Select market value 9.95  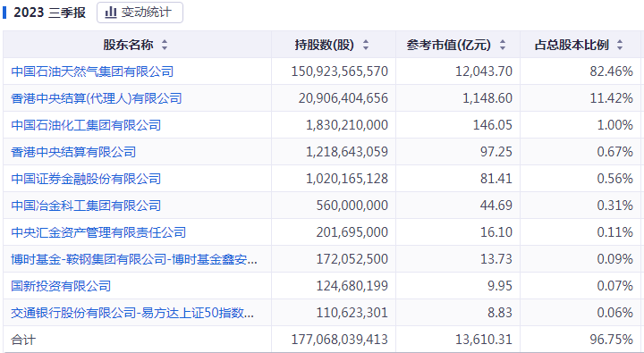pyautogui.click(x=500, y=286)
